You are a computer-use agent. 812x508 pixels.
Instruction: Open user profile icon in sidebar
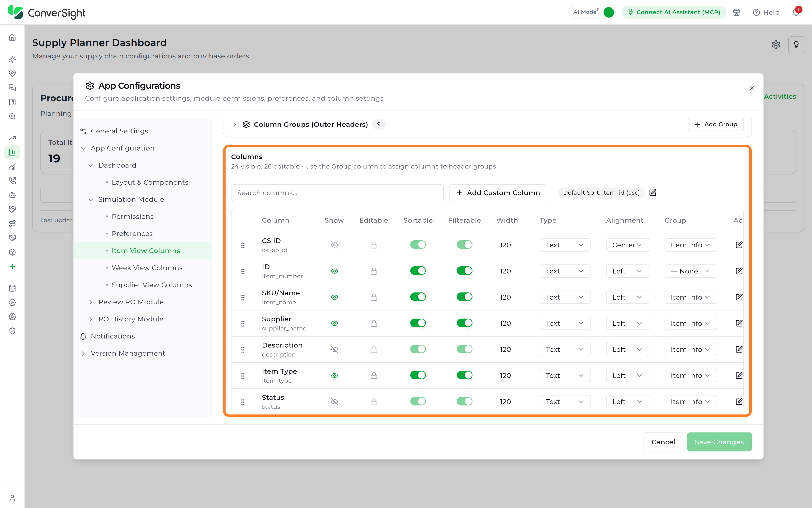pyautogui.click(x=12, y=498)
